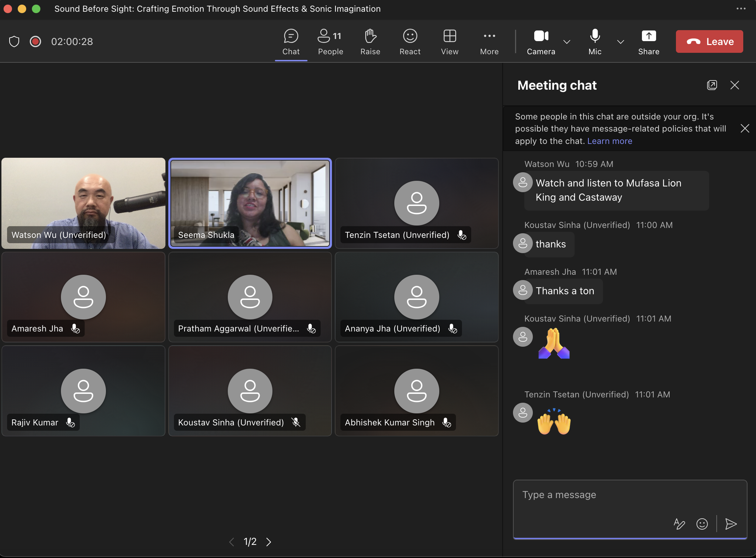Click the shield security icon
756x558 pixels.
point(14,41)
